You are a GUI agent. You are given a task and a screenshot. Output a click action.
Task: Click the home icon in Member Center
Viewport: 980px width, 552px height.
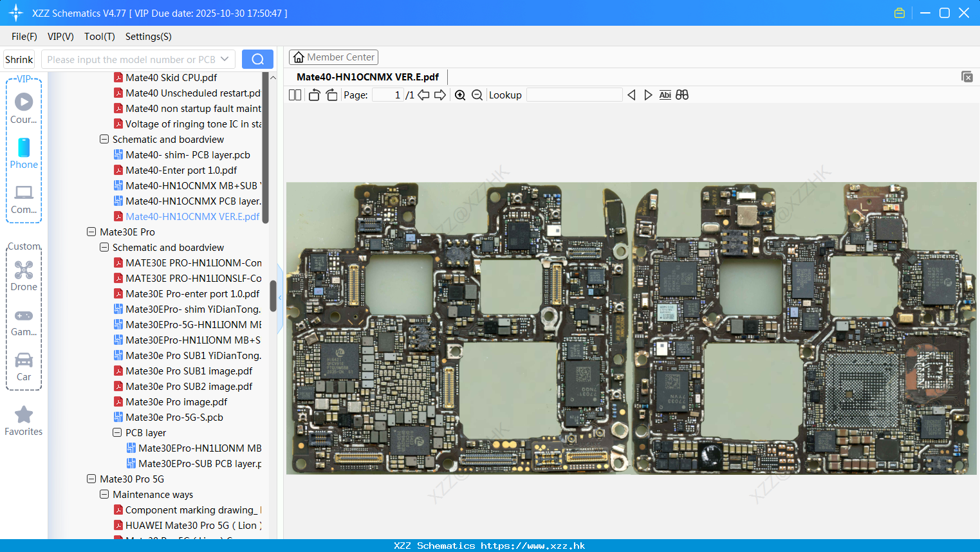point(299,57)
